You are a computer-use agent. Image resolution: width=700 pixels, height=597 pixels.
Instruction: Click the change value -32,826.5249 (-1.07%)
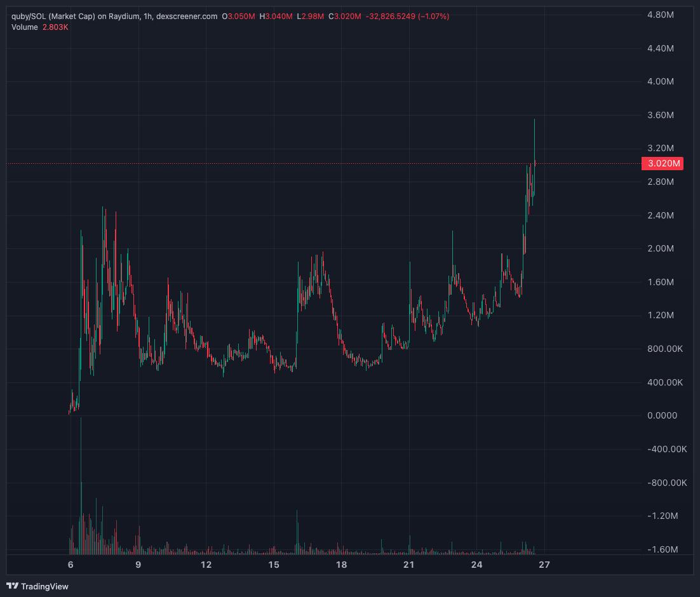(x=407, y=17)
